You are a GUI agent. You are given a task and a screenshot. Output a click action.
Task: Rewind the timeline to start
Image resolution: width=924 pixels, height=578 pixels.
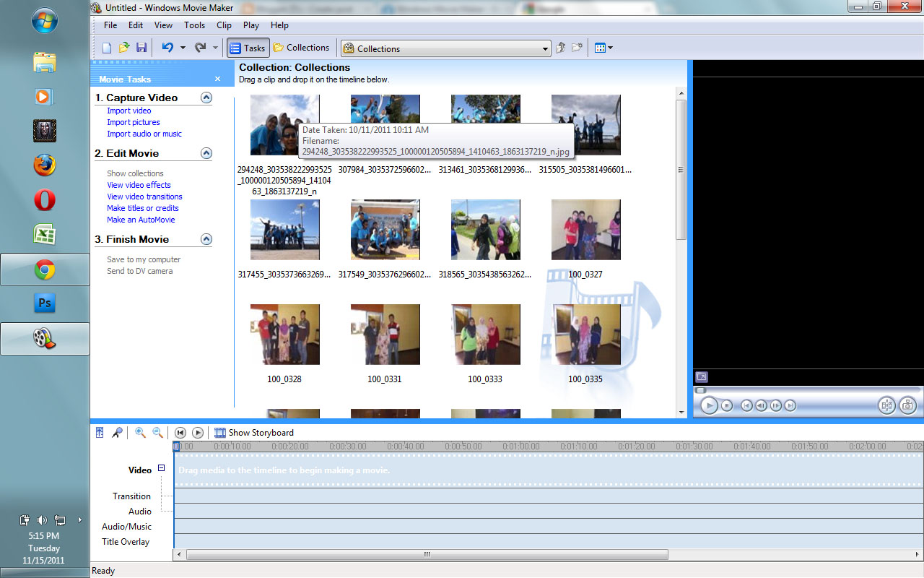click(x=180, y=433)
